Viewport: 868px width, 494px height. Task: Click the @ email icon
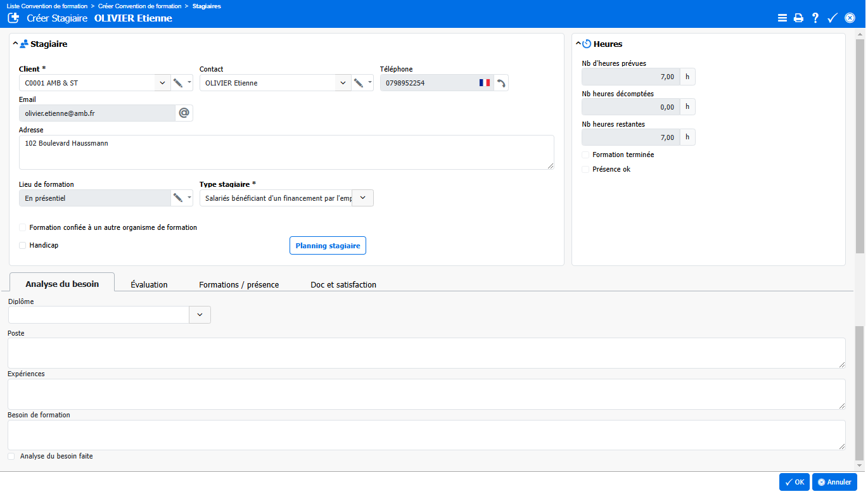[x=184, y=113]
